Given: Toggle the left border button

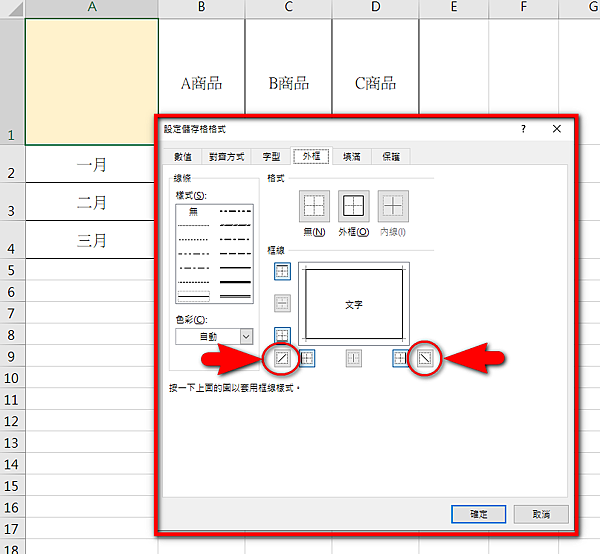Looking at the screenshot, I should (307, 358).
